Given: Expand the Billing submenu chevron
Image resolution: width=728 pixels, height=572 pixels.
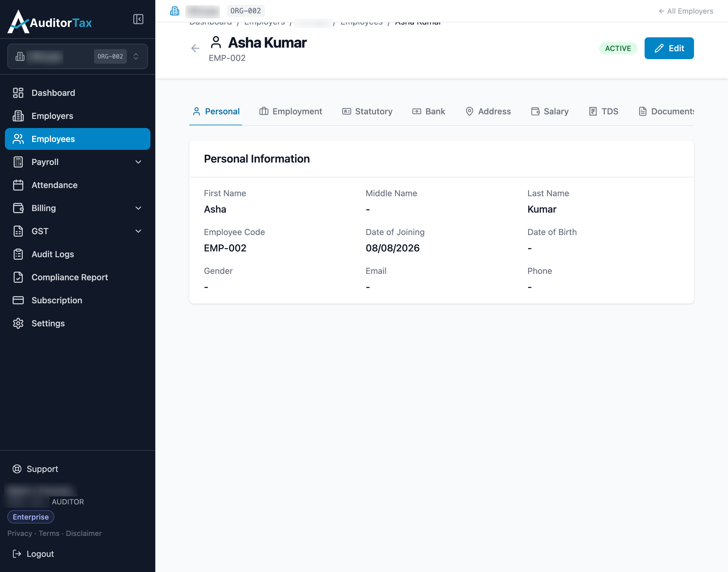Looking at the screenshot, I should coord(138,208).
